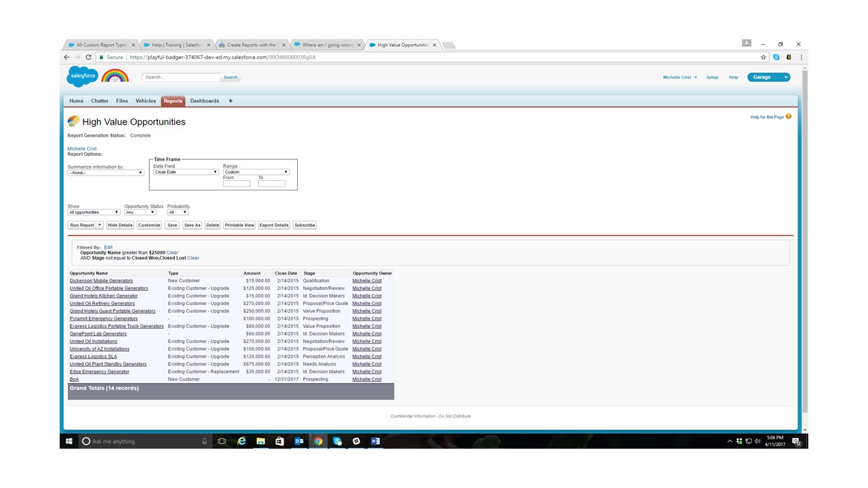Screen dimensions: 868x488
Task: Clear the Opportunity Name filter
Action: pyautogui.click(x=172, y=253)
